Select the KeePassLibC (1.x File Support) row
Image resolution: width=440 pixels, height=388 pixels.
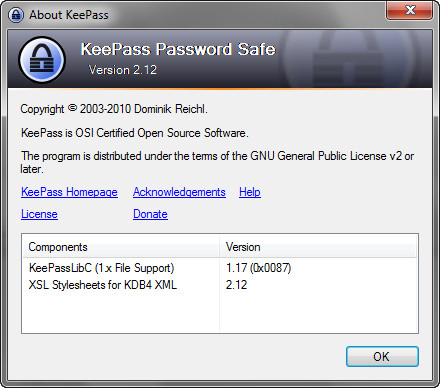[220, 268]
